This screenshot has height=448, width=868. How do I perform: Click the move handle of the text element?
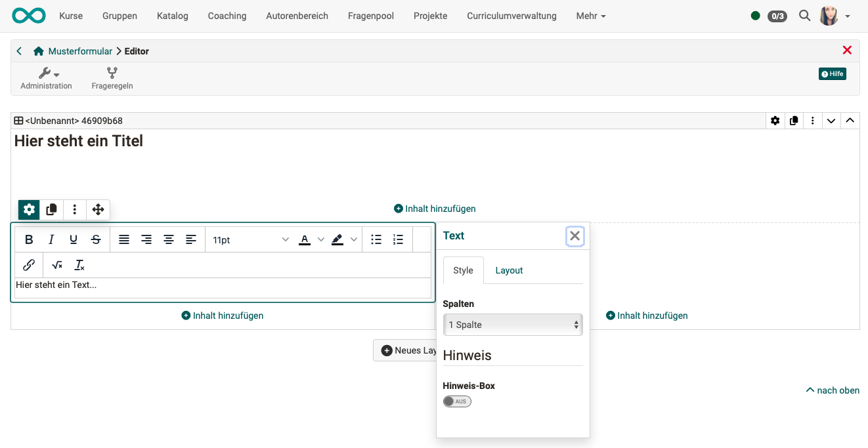pos(98,209)
